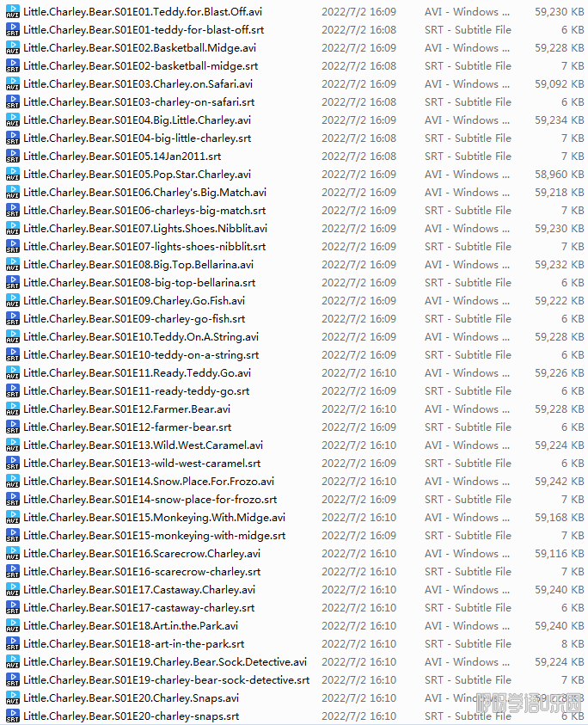Click the 58,960 KB size value

[560, 174]
